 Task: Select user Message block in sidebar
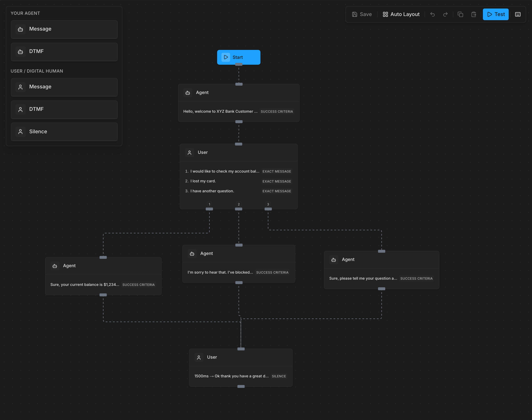[64, 87]
